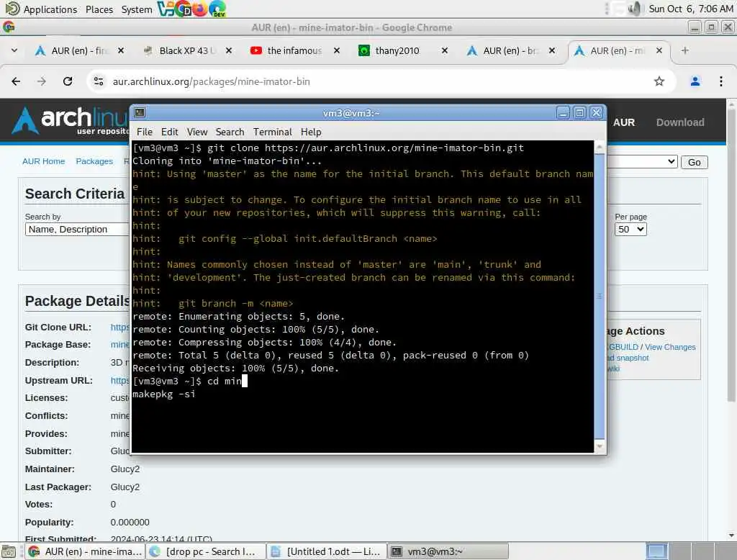This screenshot has width=737, height=560.
Task: Close the 'AUR (en) - fir' tab
Action: coord(121,50)
